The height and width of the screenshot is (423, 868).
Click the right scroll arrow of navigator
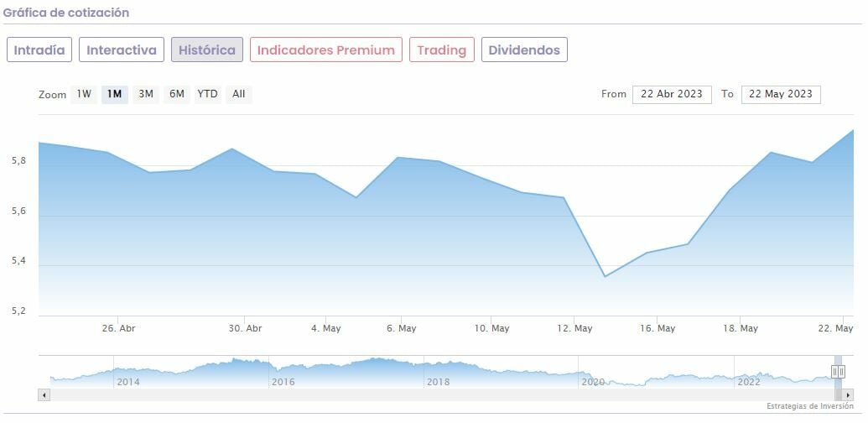(x=848, y=394)
